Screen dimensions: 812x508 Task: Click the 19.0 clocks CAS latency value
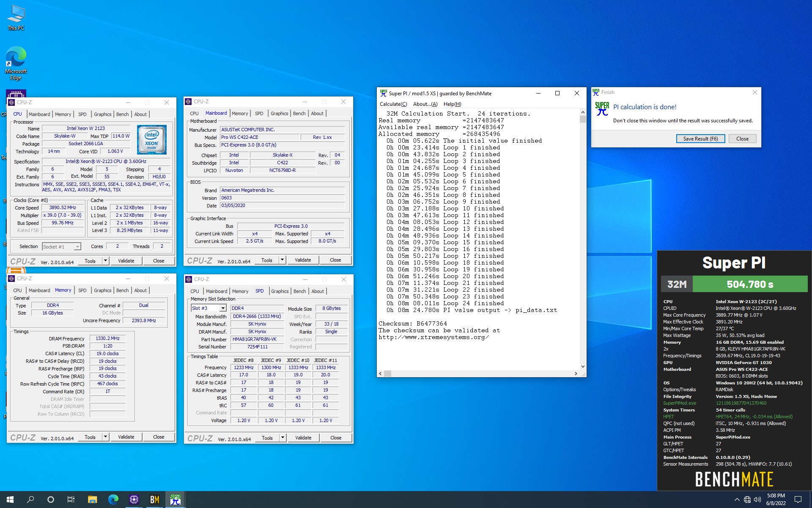coord(107,353)
